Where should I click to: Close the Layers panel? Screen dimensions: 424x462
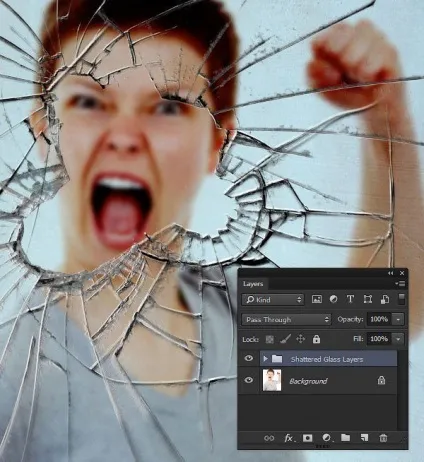[x=402, y=273]
